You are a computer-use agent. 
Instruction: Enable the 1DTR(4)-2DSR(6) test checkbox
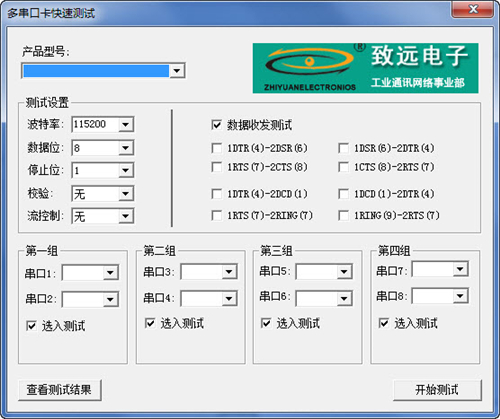tap(217, 148)
